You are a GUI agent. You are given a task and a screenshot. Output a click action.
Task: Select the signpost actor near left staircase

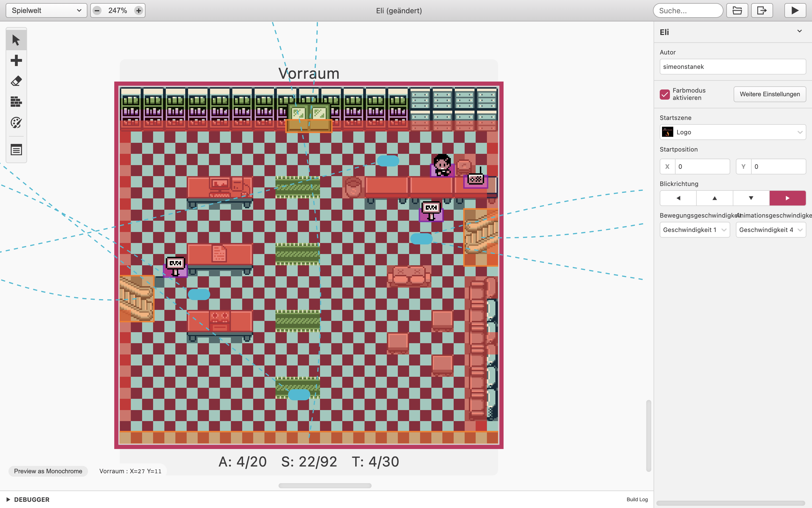[175, 267]
